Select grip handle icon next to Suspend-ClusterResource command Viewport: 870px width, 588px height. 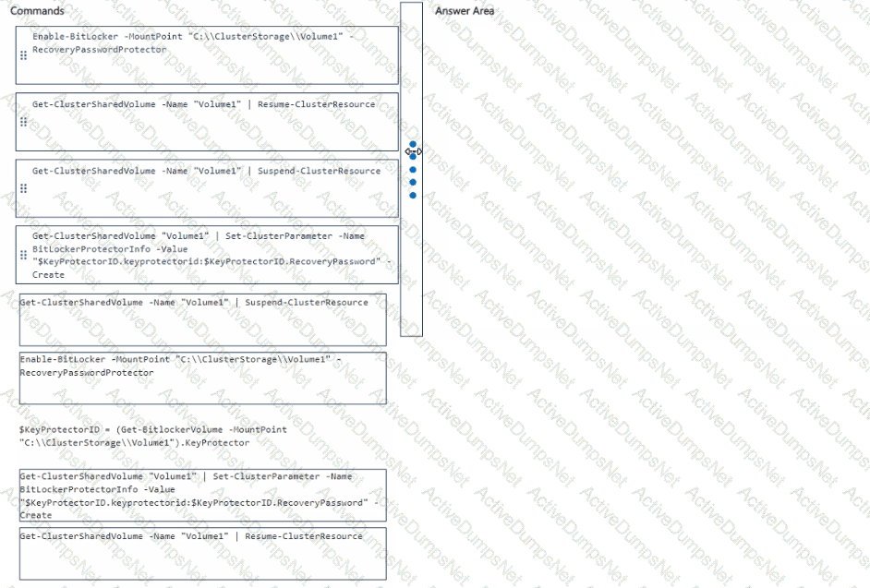click(23, 188)
